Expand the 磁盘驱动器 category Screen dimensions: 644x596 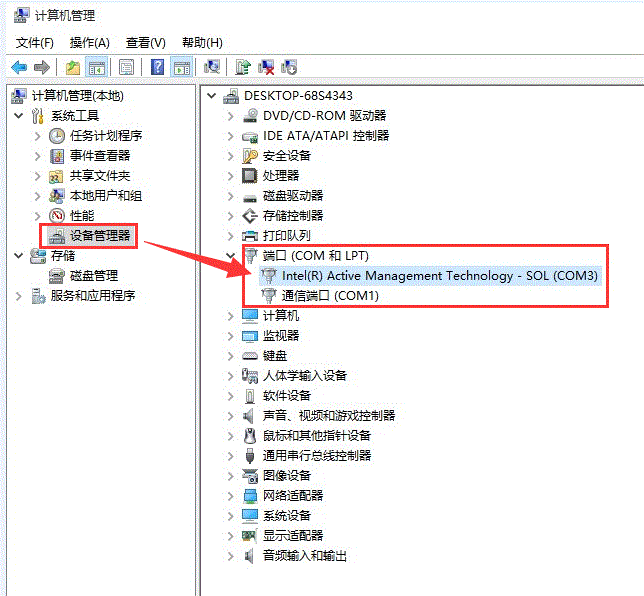[230, 196]
